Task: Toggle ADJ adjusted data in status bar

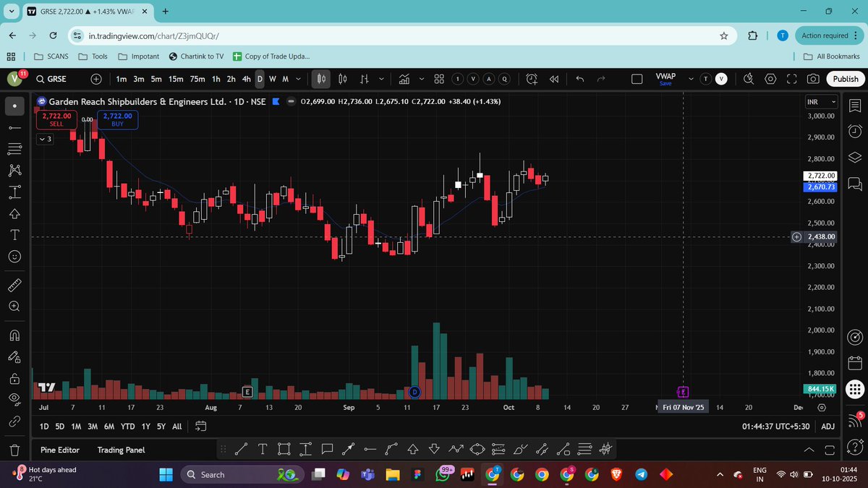Action: 827,427
